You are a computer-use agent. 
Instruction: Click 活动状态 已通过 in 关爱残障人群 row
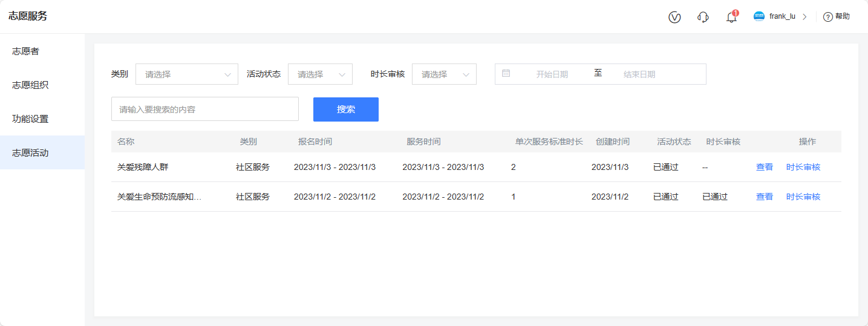point(666,167)
